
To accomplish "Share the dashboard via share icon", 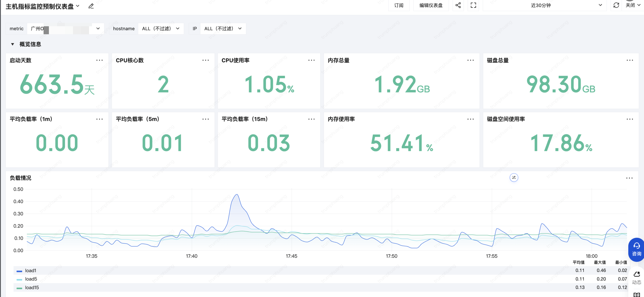I will click(x=458, y=5).
